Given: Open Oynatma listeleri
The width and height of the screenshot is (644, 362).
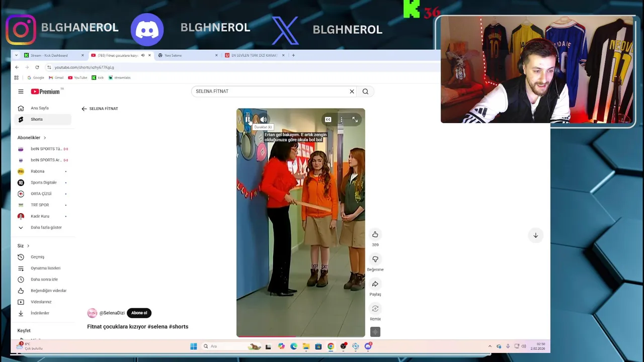Looking at the screenshot, I should (42, 268).
